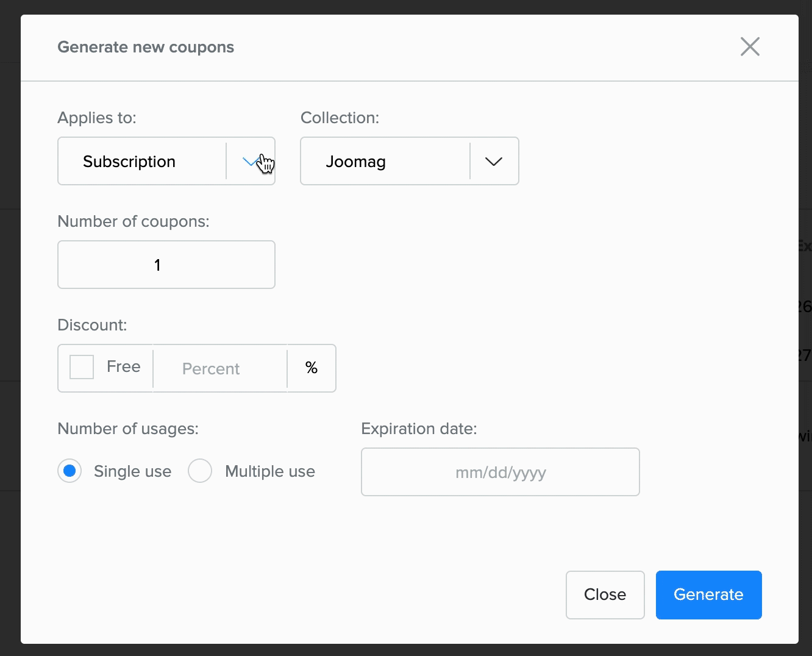Viewport: 812px width, 656px height.
Task: Click the Subscription value in Applies to
Action: 129,162
